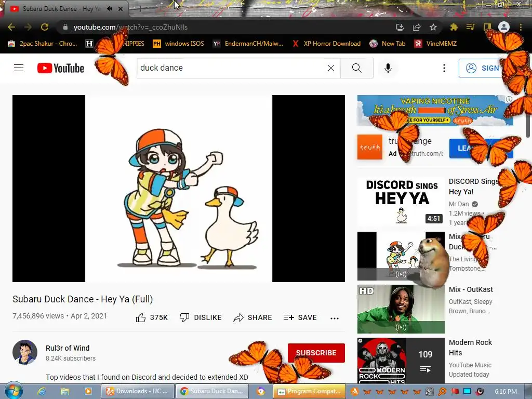Image resolution: width=532 pixels, height=399 pixels.
Task: Click SAVE to add to a playlist
Action: pyautogui.click(x=300, y=317)
